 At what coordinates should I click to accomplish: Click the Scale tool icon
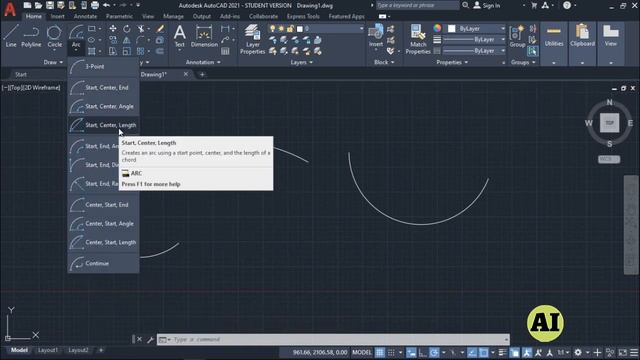point(127,51)
